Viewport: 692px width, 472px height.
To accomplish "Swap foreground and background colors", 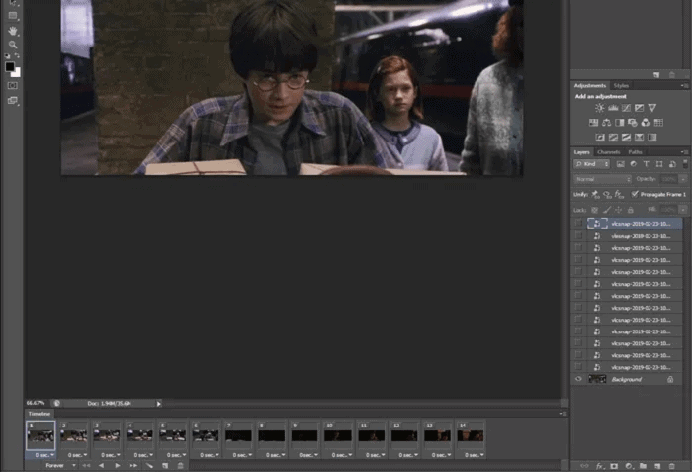I will click(x=18, y=57).
